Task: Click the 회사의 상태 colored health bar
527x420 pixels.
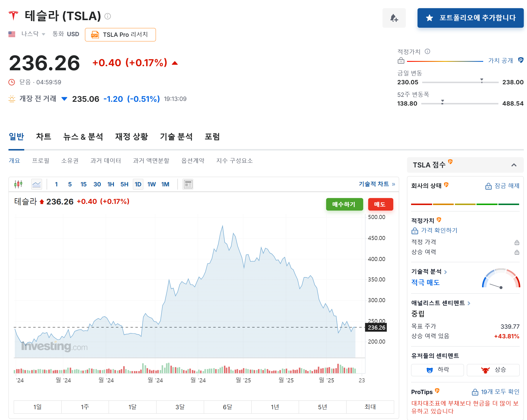Action: [x=465, y=204]
